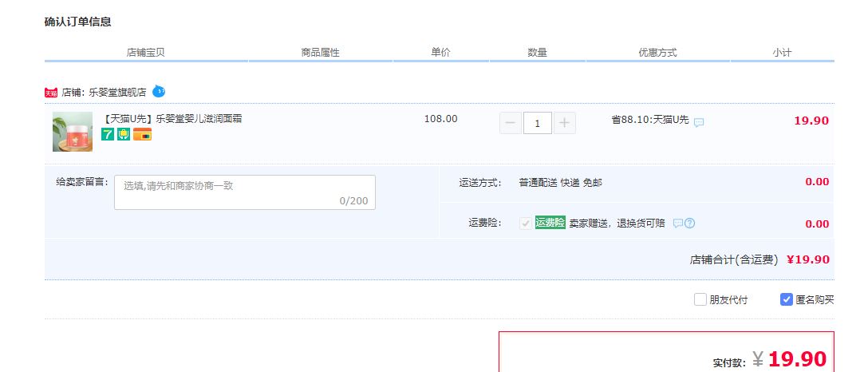Open the comment bubble next to 天猫U先 discount
This screenshot has width=868, height=372.
[699, 122]
